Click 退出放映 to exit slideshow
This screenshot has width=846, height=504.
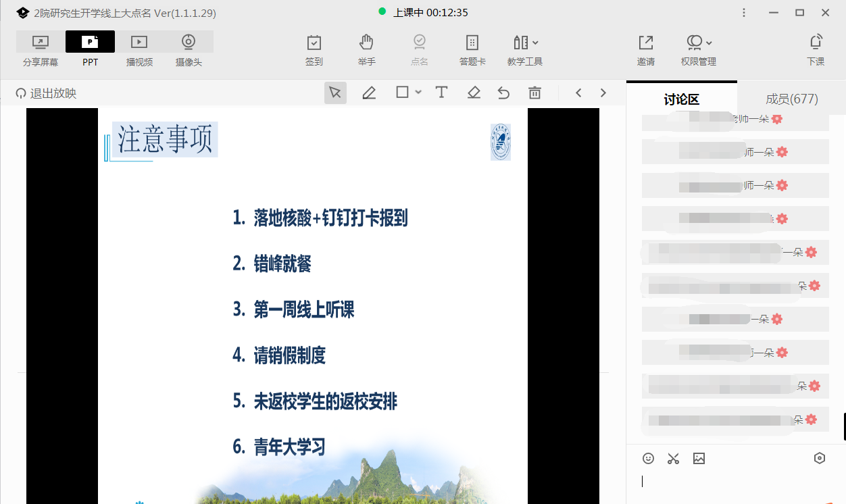point(46,94)
